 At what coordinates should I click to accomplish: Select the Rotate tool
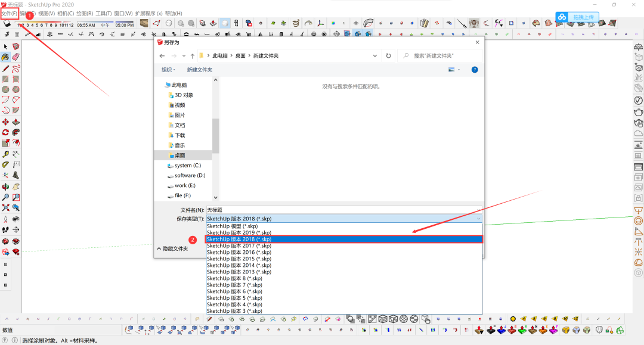5,132
